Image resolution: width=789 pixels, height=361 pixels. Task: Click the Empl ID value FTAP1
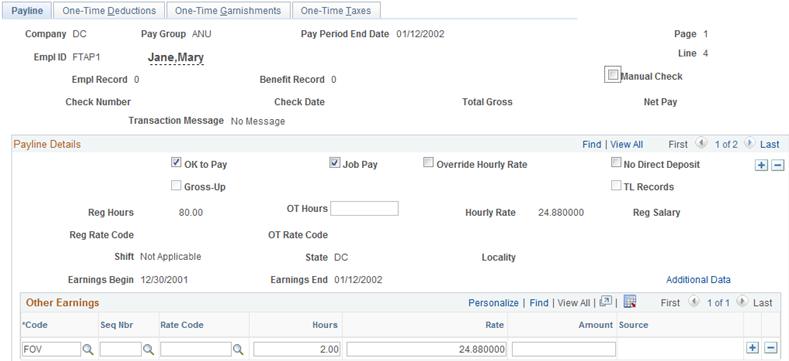click(87, 57)
